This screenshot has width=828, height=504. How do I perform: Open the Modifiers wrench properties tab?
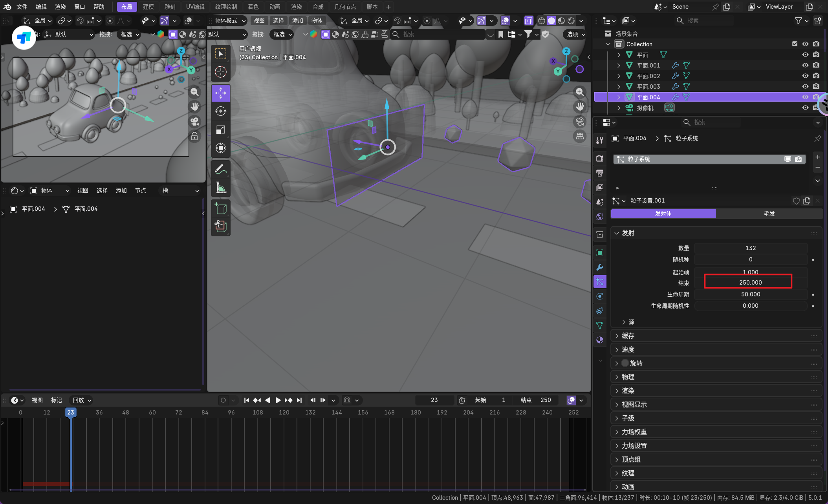click(600, 267)
